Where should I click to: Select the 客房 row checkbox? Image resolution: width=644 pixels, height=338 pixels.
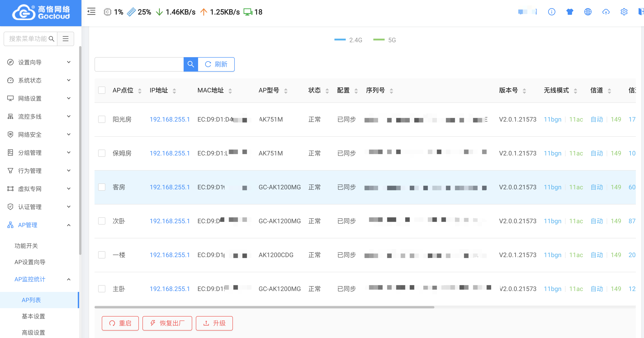102,187
